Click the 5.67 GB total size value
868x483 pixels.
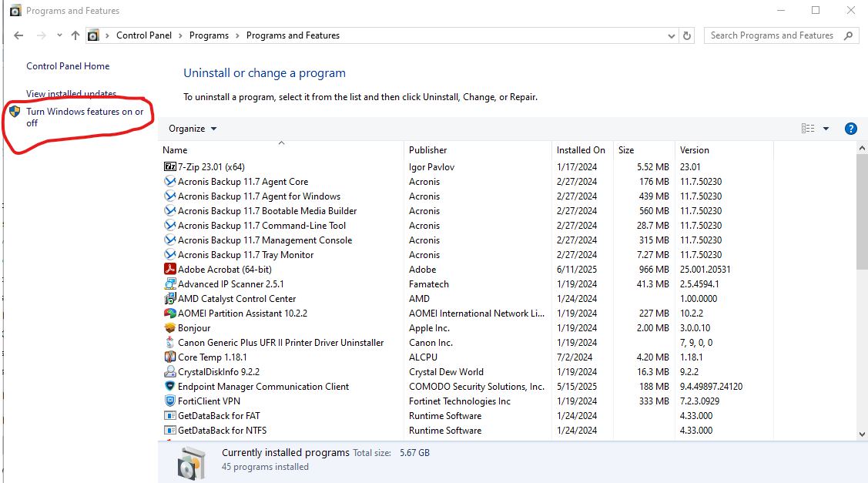414,452
